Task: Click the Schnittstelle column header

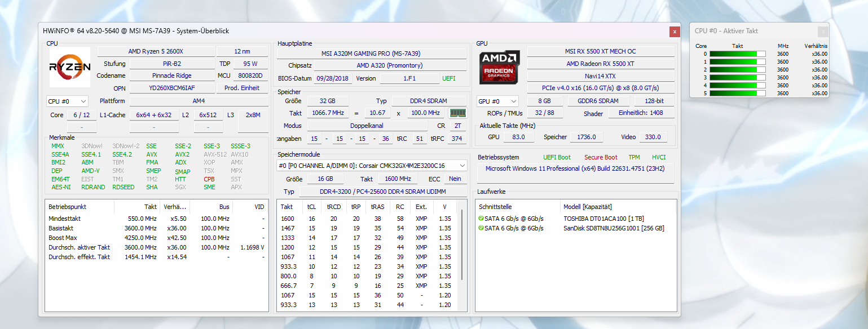Action: pos(518,207)
